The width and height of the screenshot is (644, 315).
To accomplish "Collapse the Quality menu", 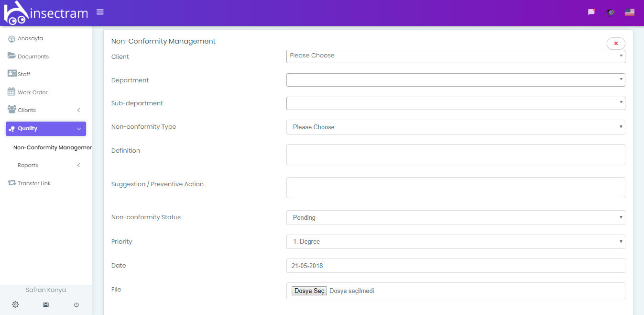I will (46, 128).
